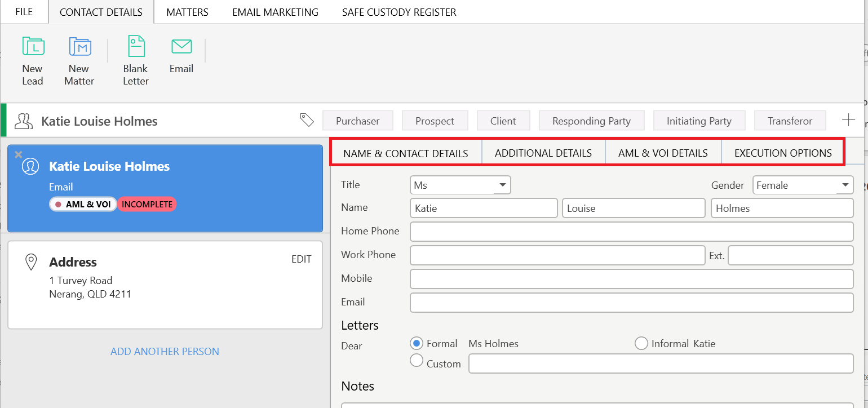
Task: Click the tag icon beside Purchaser
Action: click(307, 119)
